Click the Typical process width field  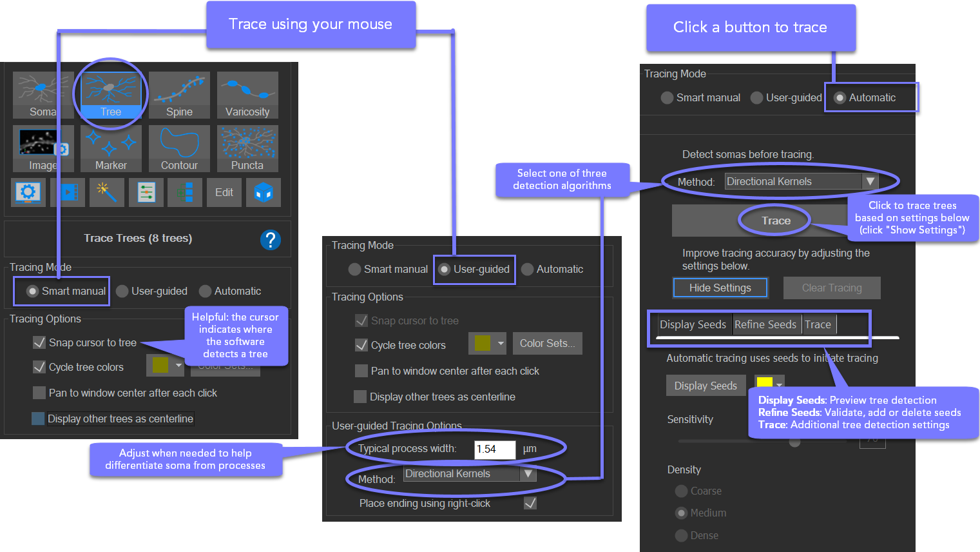(x=494, y=449)
